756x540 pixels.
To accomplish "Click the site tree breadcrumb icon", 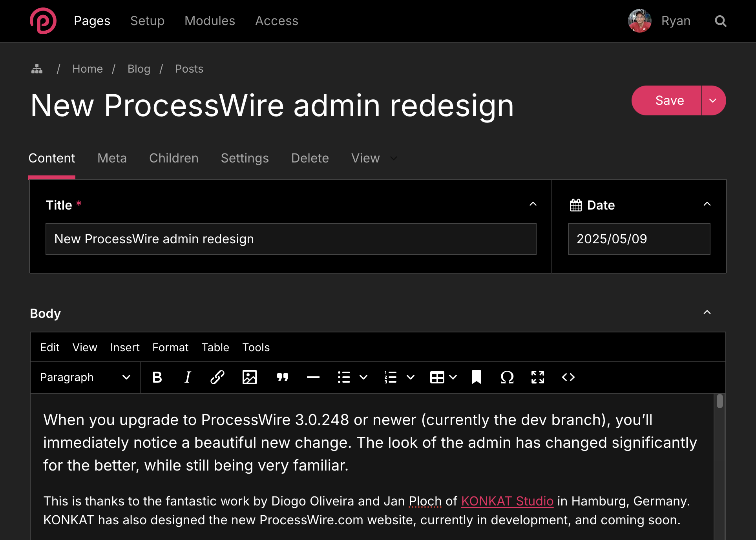I will pyautogui.click(x=37, y=69).
